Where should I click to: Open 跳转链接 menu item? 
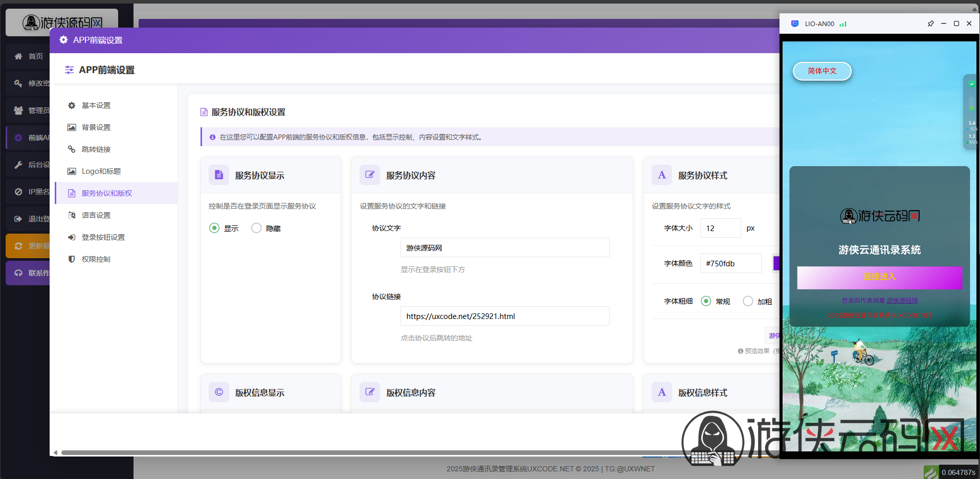click(x=116, y=149)
